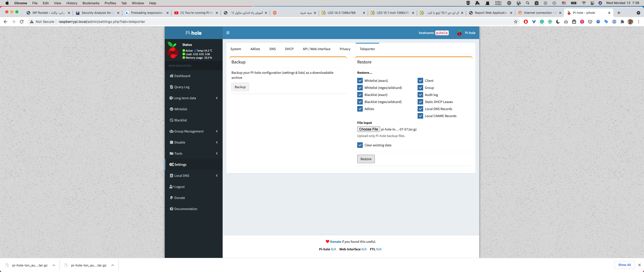Open Documentation via the question mark icon
Image resolution: width=644 pixels, height=272 pixels.
171,209
